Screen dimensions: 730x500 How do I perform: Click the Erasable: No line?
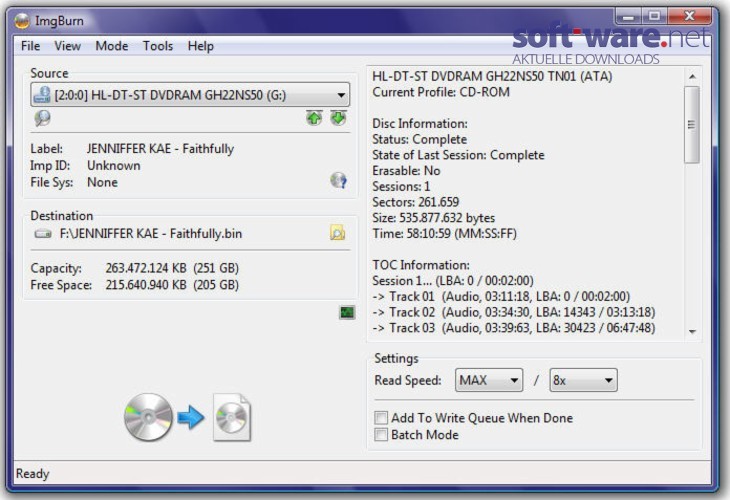[x=406, y=171]
